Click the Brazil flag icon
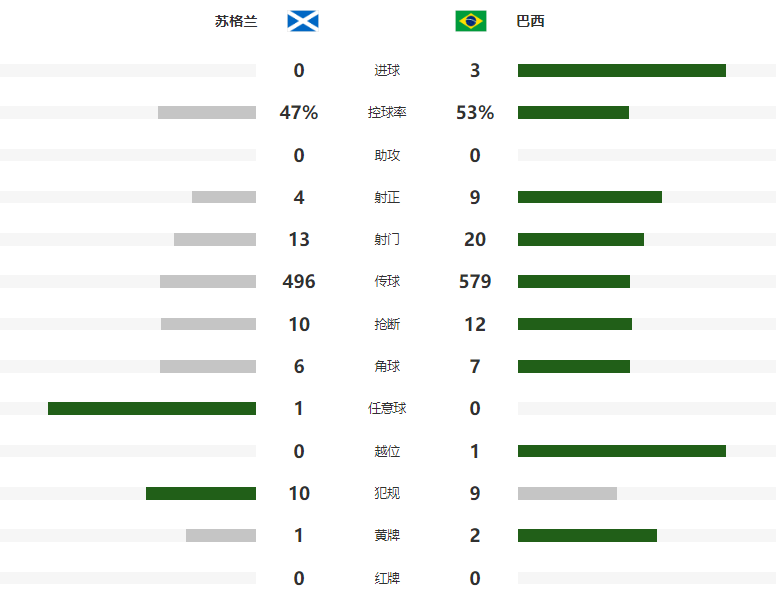The width and height of the screenshot is (776, 607). tap(471, 21)
